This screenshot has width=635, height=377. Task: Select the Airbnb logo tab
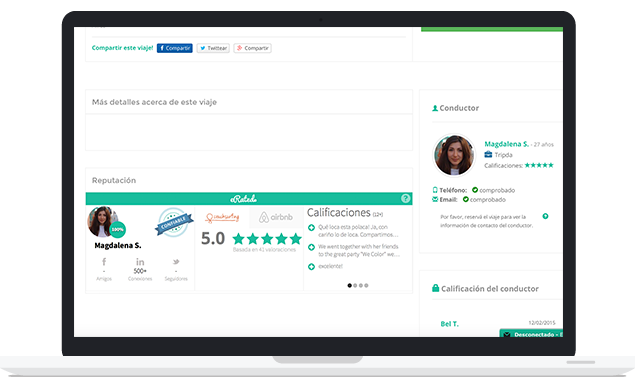[276, 217]
